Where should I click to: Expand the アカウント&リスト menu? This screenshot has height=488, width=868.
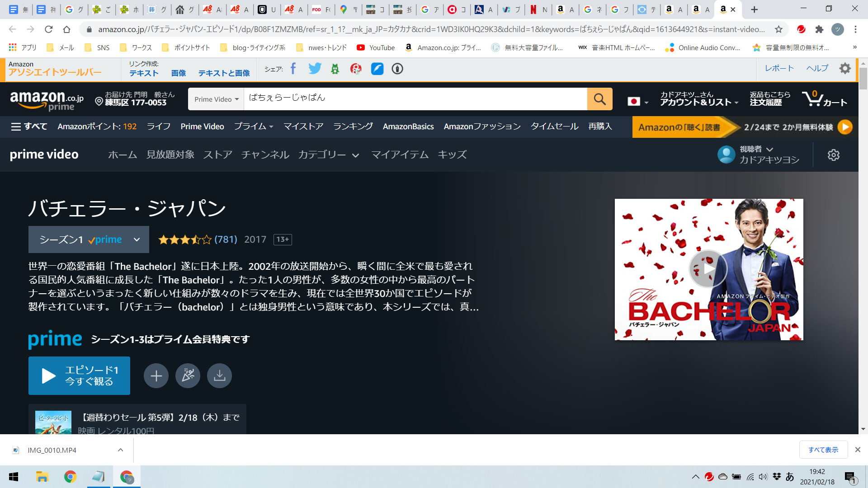point(699,99)
